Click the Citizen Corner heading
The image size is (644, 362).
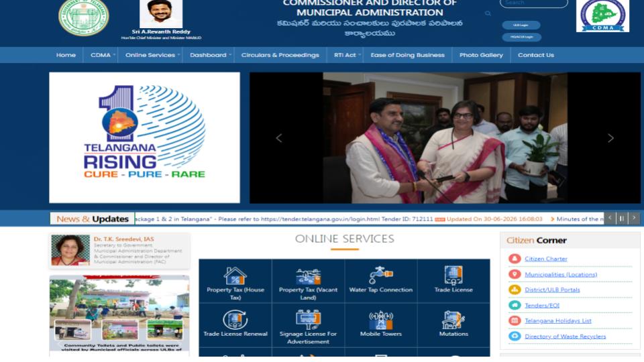pos(537,241)
